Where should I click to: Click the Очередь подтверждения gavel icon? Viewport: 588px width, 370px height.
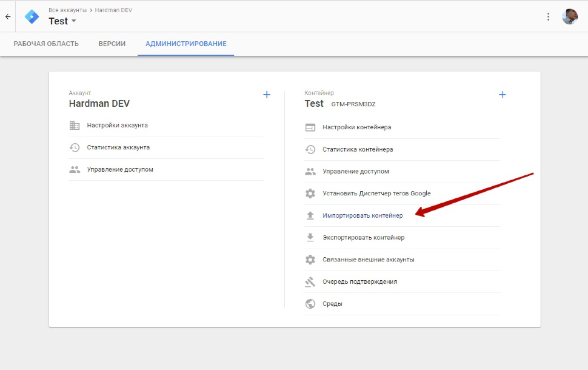(310, 282)
